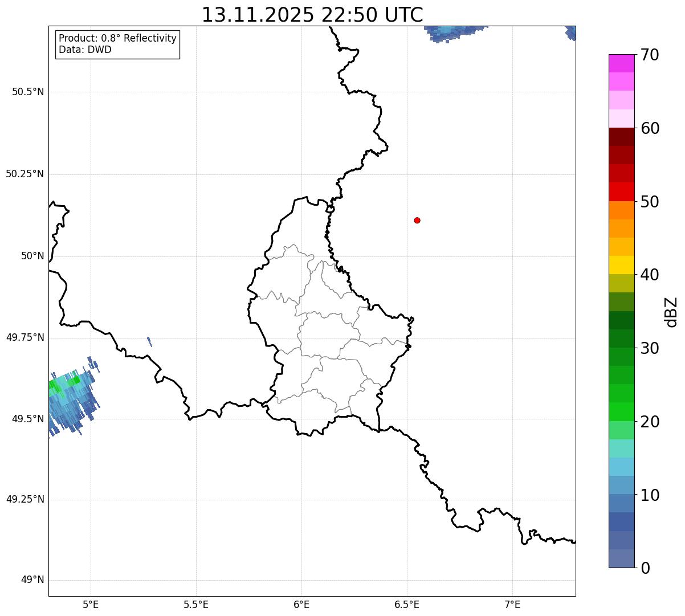The image size is (685, 616).
Task: Click the '5.5°E' longitude label
Action: coord(196,604)
